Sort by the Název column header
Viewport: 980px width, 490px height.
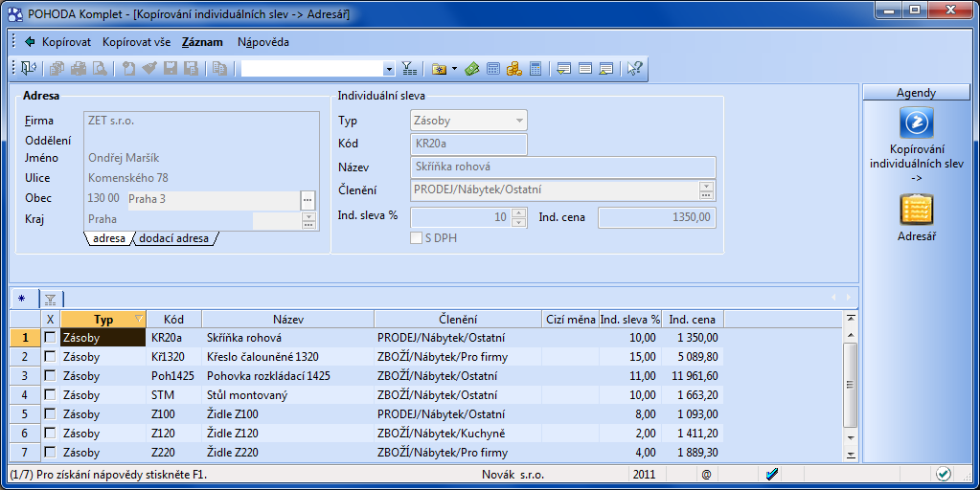[288, 319]
